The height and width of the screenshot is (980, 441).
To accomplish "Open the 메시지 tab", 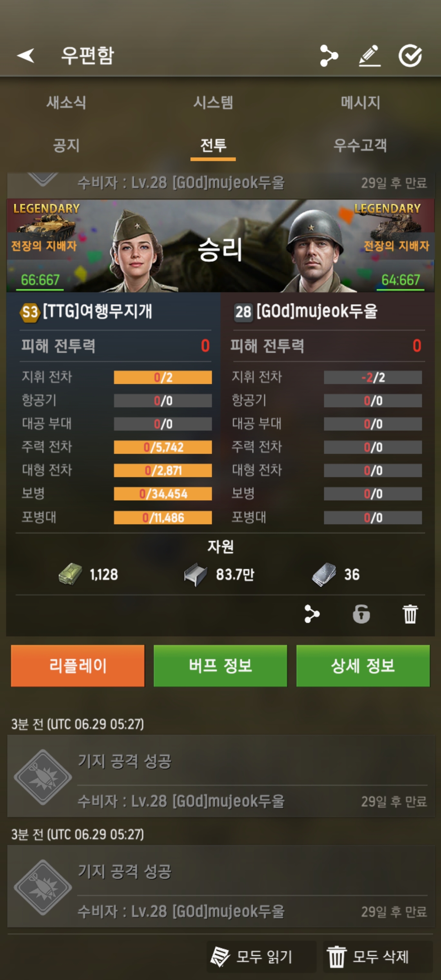I will [360, 102].
